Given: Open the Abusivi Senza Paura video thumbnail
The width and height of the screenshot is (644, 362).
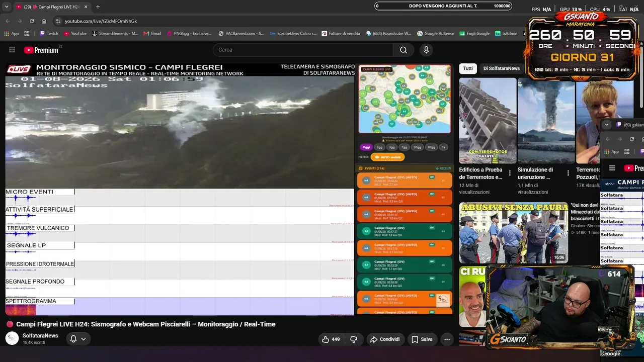Looking at the screenshot, I should 513,232.
